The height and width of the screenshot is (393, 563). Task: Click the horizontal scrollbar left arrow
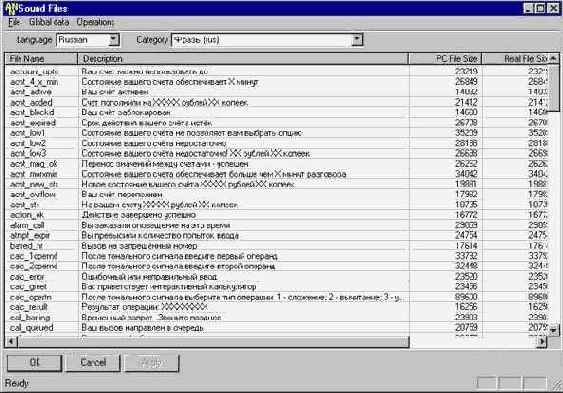pos(11,341)
